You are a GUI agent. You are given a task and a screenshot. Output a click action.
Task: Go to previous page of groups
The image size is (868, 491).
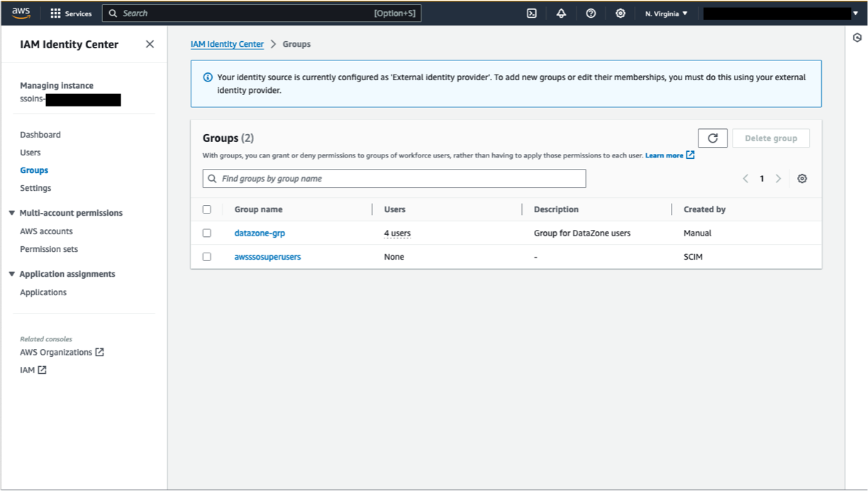click(745, 179)
